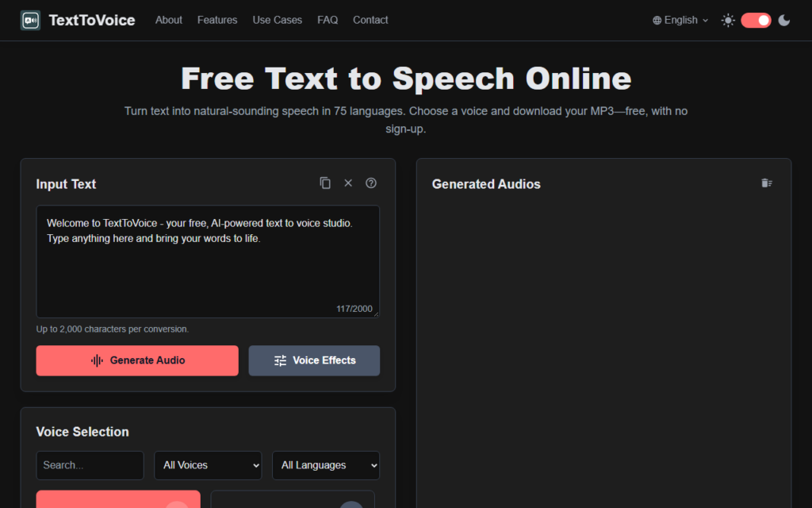Click the Generated Audios heading

486,184
